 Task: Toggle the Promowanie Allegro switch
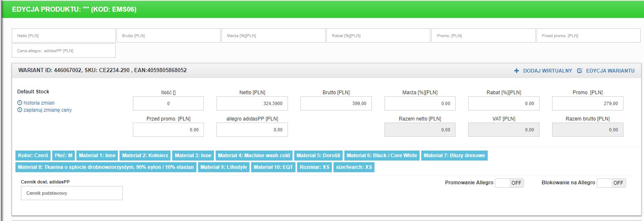tap(509, 183)
